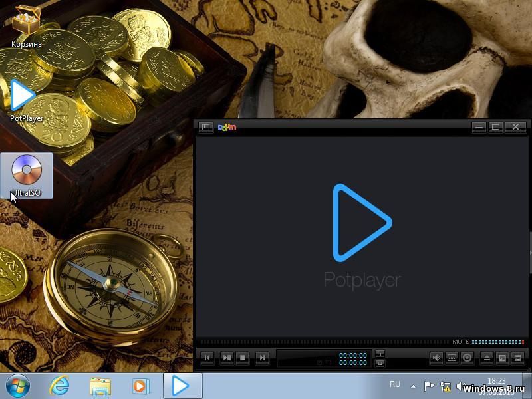Image resolution: width=532 pixels, height=399 pixels.
Task: Launch Internet Explorer from the taskbar
Action: (x=60, y=386)
